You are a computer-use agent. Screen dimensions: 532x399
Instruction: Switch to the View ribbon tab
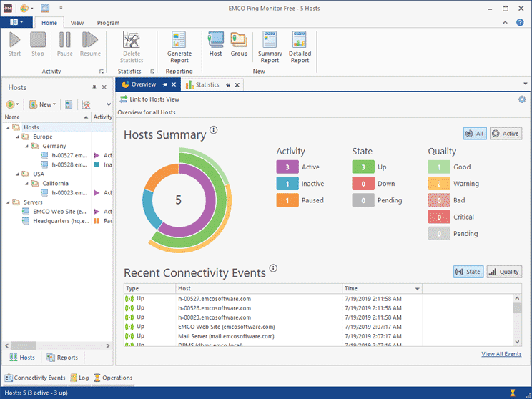point(77,23)
